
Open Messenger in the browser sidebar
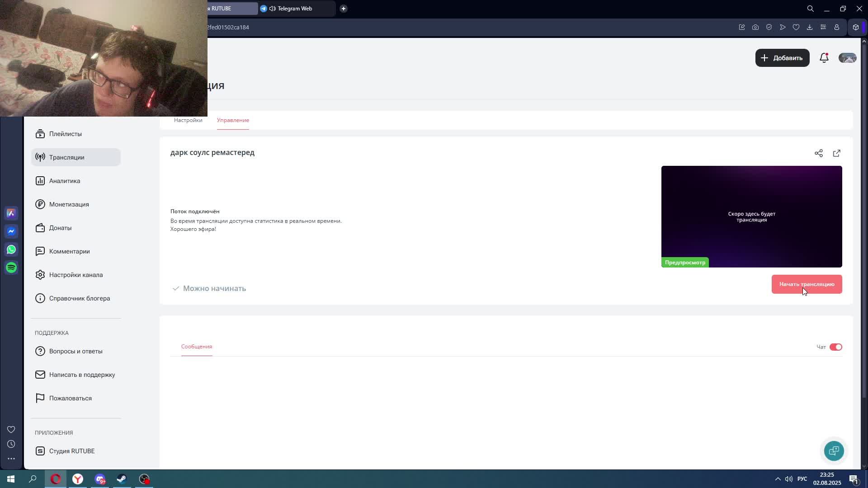11,231
